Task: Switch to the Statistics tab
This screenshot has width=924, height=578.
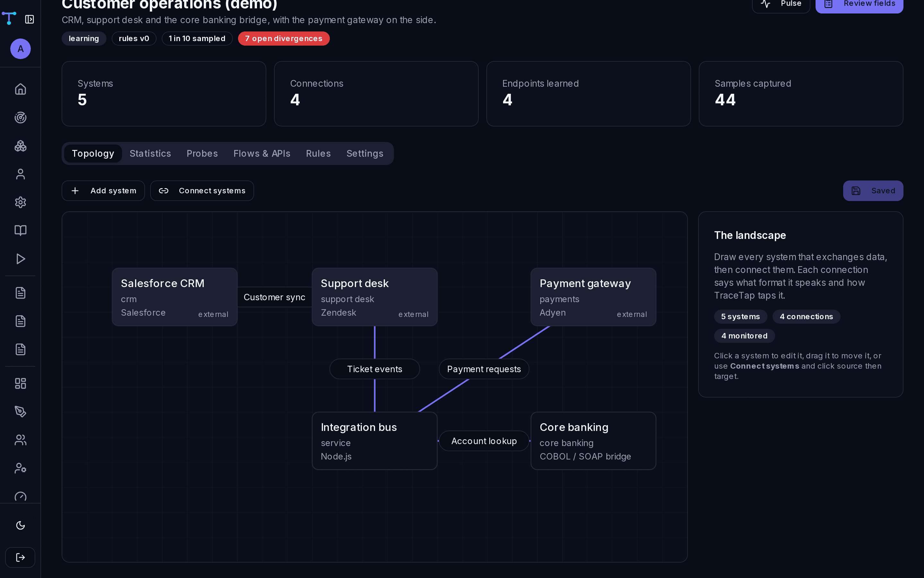Action: click(150, 153)
